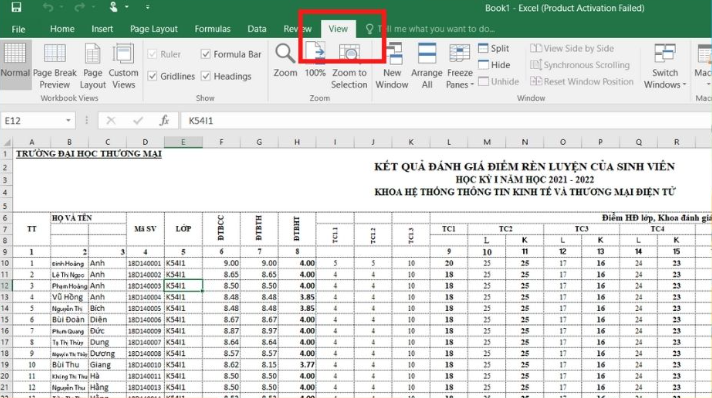Click the Insert Function fx icon
This screenshot has width=712, height=398.
coord(164,121)
